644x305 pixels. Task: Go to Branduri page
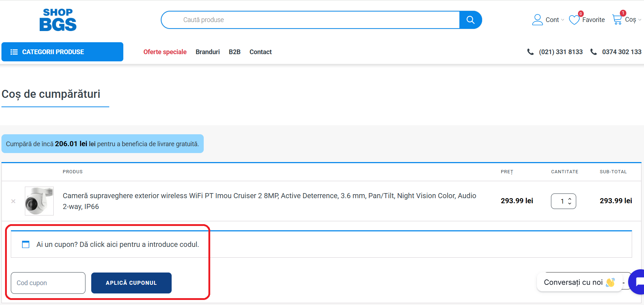[208, 52]
